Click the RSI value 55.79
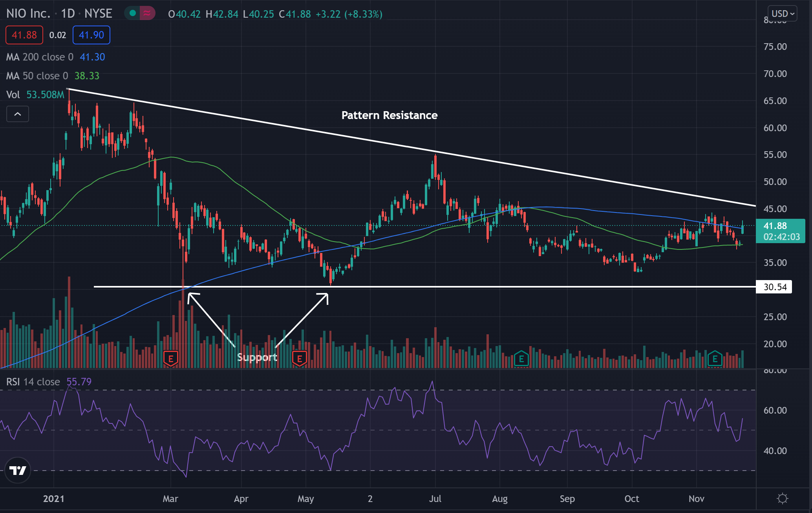The width and height of the screenshot is (812, 513). 79,382
